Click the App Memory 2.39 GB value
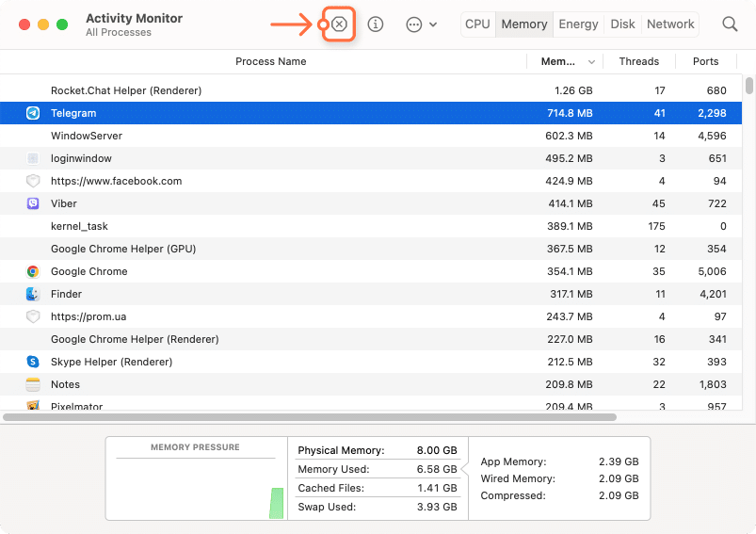 (619, 461)
